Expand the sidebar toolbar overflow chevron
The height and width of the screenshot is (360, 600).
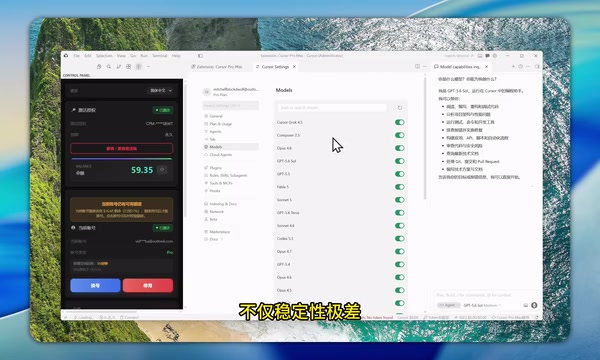click(148, 67)
